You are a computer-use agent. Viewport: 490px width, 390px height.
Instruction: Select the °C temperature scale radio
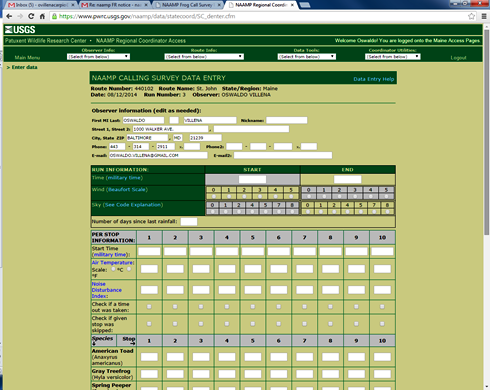point(113,269)
